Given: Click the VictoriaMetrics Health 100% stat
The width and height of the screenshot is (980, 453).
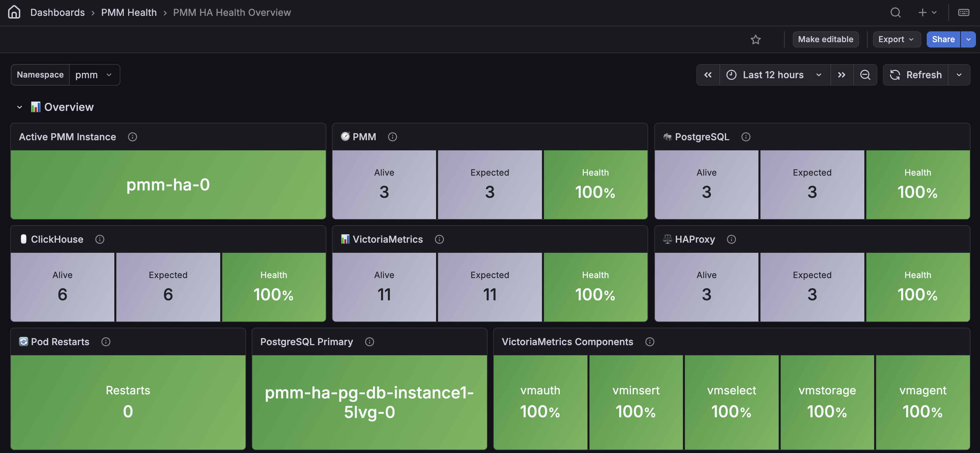Looking at the screenshot, I should pyautogui.click(x=595, y=287).
